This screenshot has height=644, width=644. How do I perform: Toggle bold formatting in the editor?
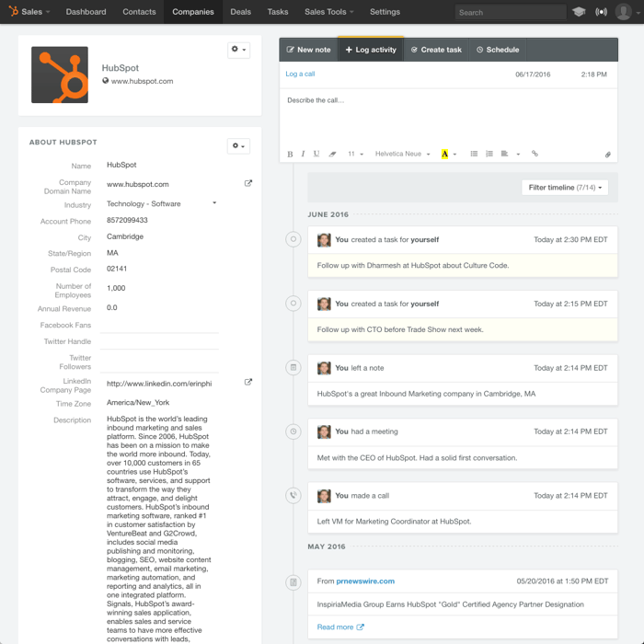(290, 154)
